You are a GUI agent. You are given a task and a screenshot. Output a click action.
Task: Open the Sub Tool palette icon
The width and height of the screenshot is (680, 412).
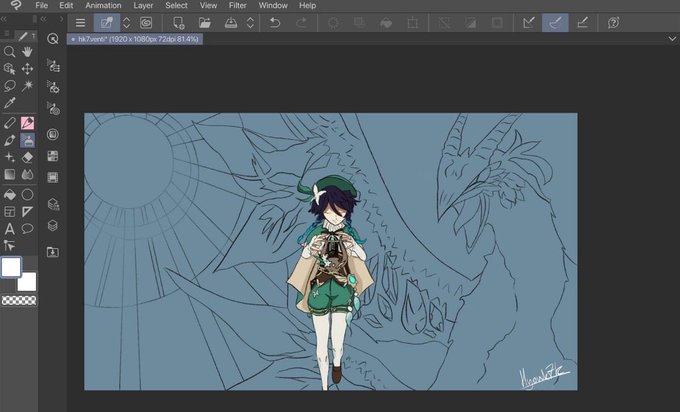coord(53,65)
